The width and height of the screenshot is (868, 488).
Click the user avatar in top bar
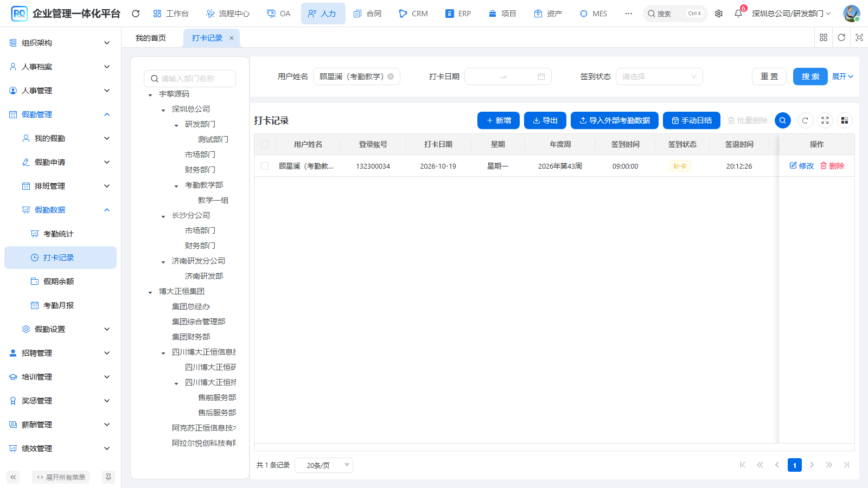click(851, 14)
